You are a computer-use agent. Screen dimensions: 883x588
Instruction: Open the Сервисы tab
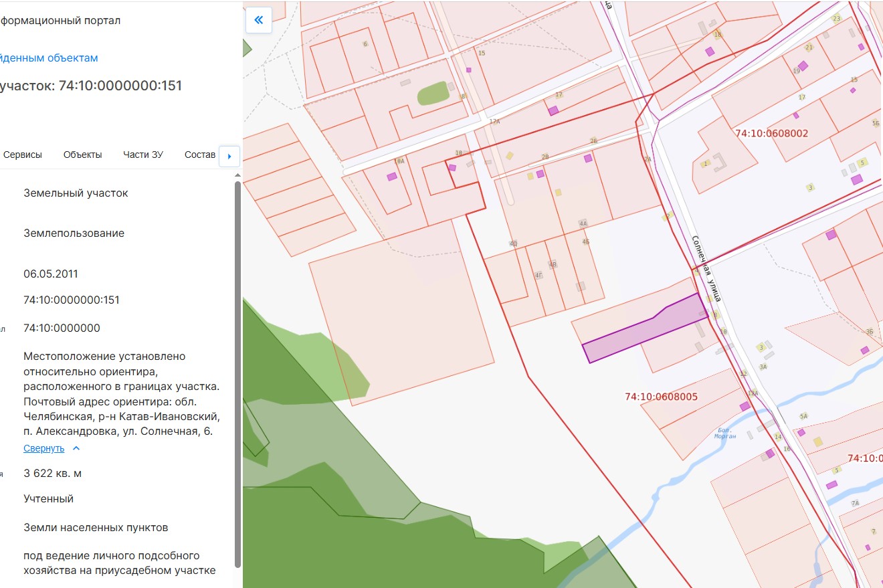23,155
